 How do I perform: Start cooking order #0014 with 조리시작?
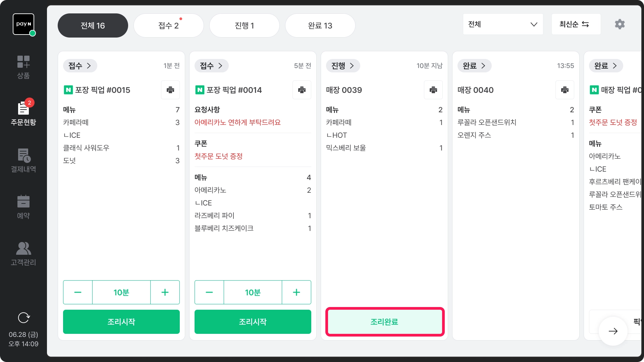pos(253,322)
